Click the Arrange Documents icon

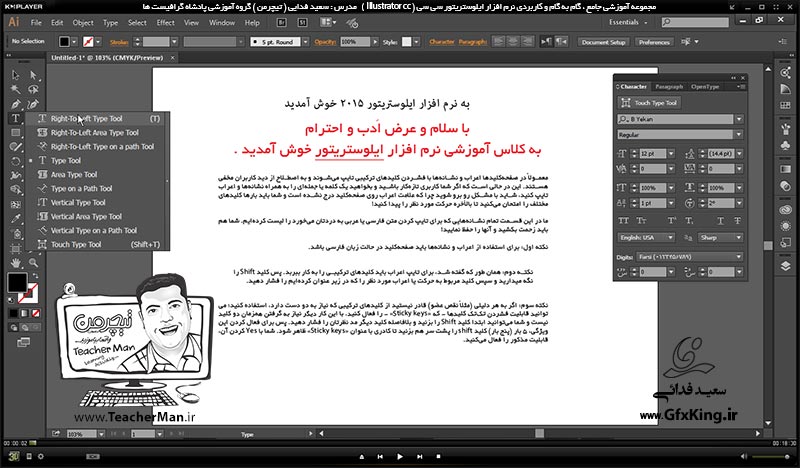328,22
